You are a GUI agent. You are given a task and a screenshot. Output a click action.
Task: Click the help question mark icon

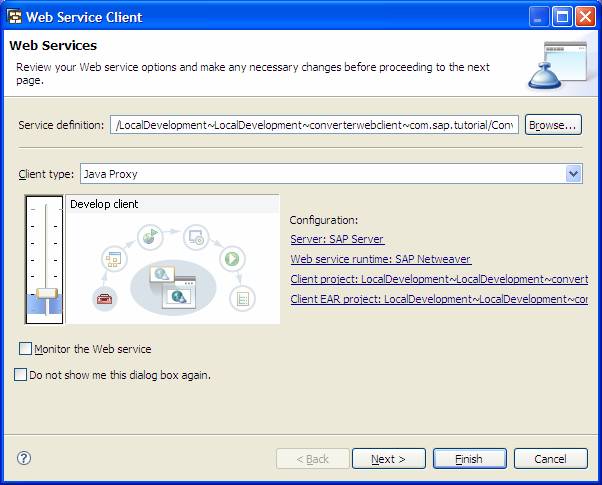click(x=24, y=459)
